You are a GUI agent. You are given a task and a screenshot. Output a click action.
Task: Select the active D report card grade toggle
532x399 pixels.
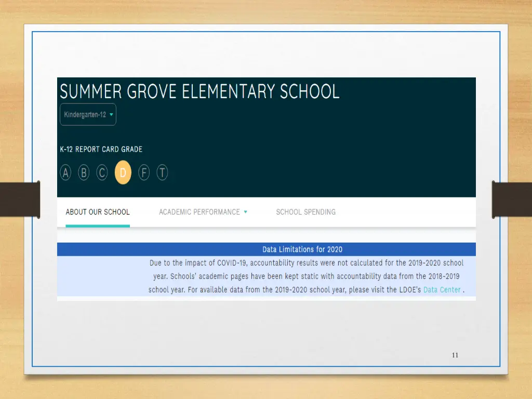click(x=123, y=172)
